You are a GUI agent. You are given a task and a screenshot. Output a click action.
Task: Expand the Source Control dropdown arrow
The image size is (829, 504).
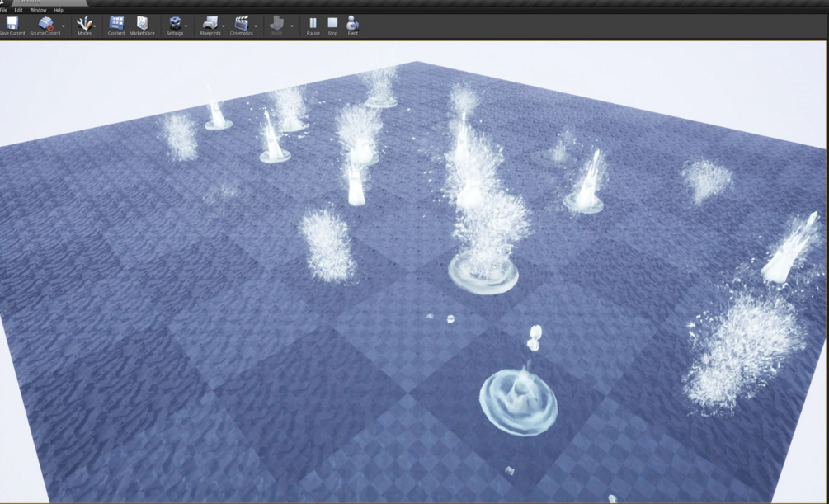pyautogui.click(x=64, y=26)
